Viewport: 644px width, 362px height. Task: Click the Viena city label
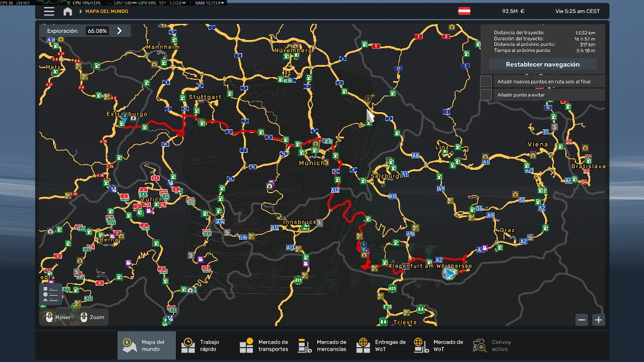tap(538, 144)
